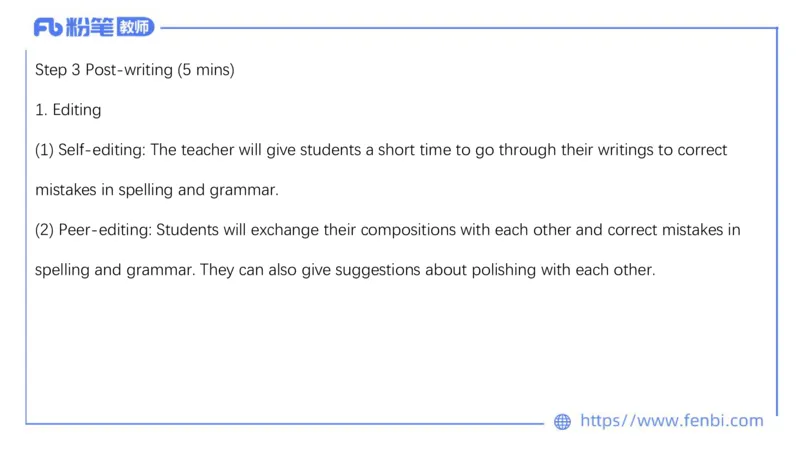Image resolution: width=800 pixels, height=450 pixels.
Task: Select the "1. Editing" line
Action: pos(68,110)
